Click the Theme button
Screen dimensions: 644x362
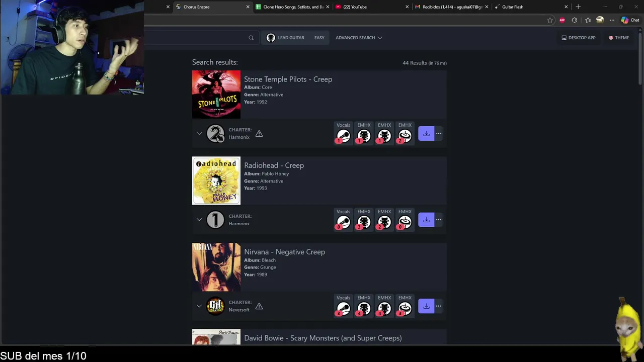pos(618,38)
